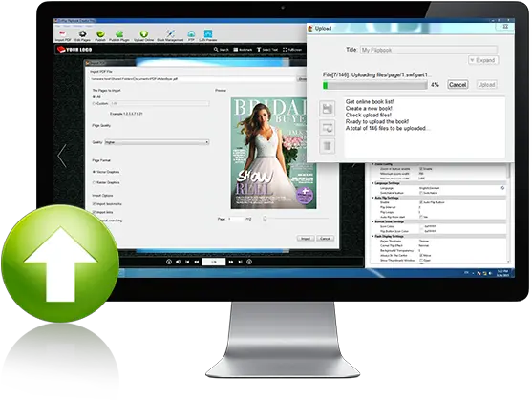Collapse the Language Settings section
The width and height of the screenshot is (532, 400).
click(373, 183)
